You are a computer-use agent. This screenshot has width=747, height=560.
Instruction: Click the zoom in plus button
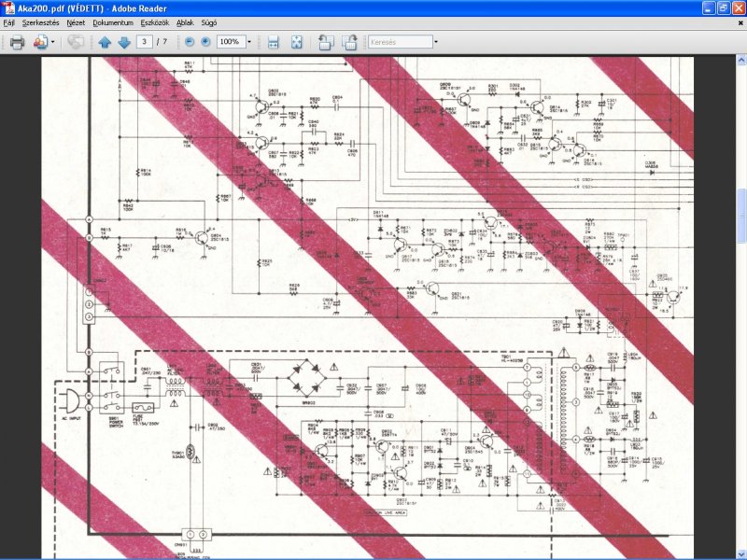pos(205,42)
